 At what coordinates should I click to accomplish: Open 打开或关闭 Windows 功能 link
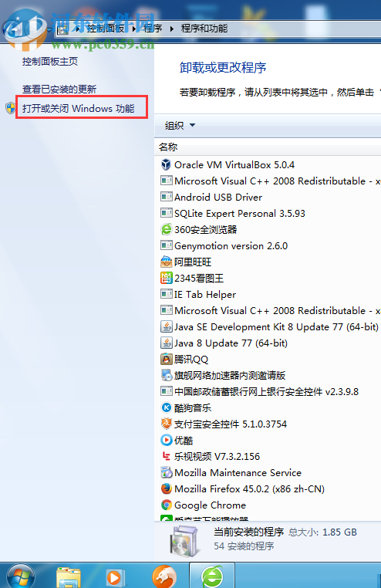click(79, 108)
